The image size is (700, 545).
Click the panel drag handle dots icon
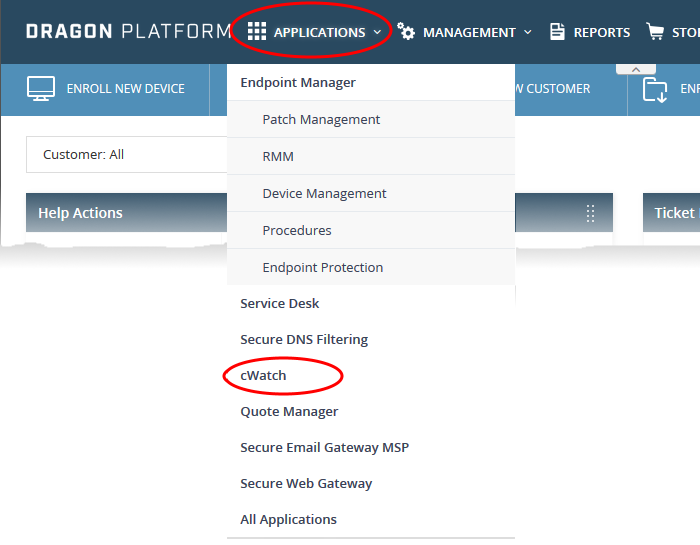click(590, 213)
